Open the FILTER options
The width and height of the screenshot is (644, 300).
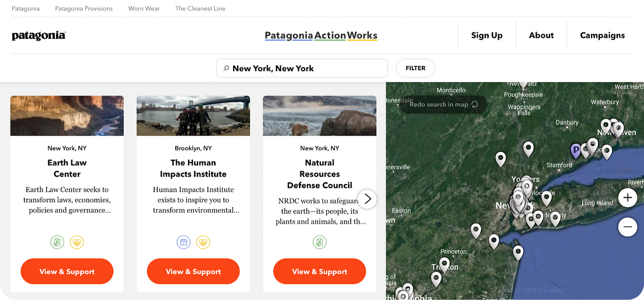(x=415, y=68)
